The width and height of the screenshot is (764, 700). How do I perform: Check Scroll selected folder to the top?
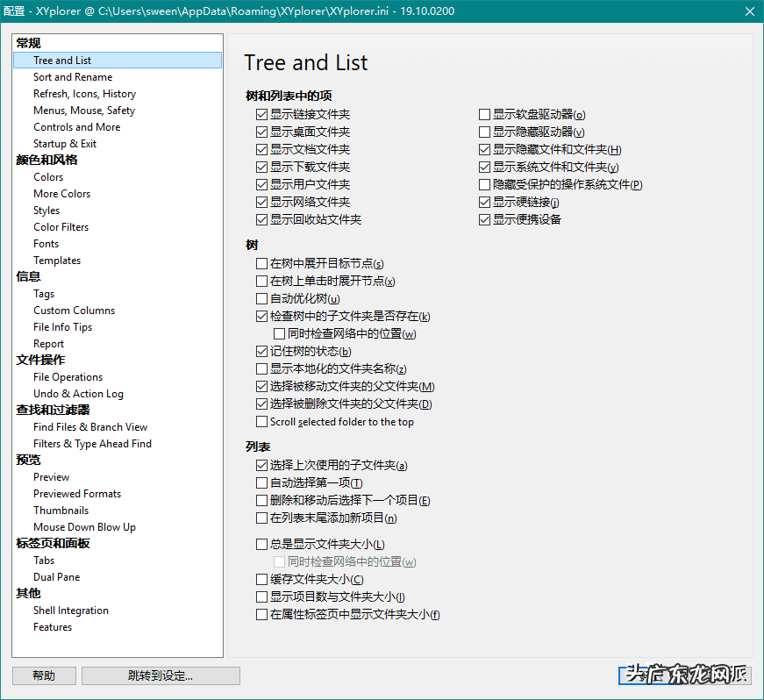(261, 422)
